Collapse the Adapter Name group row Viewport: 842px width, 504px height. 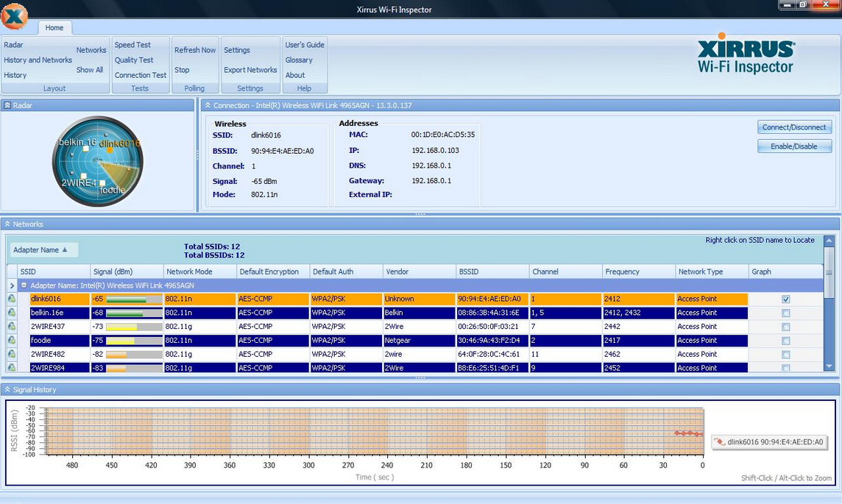24,285
